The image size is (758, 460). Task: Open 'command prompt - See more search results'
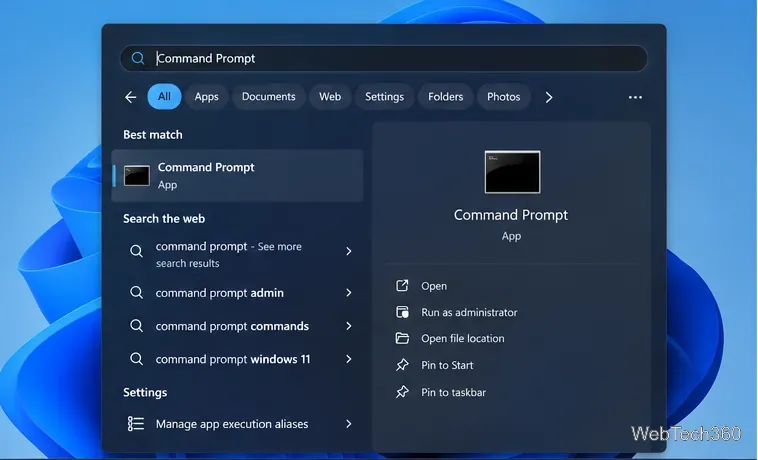tap(229, 255)
